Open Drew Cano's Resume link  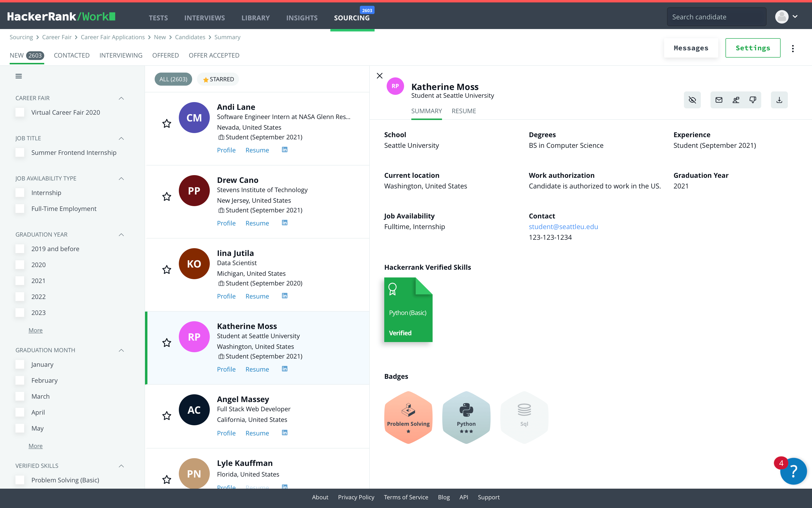click(257, 224)
